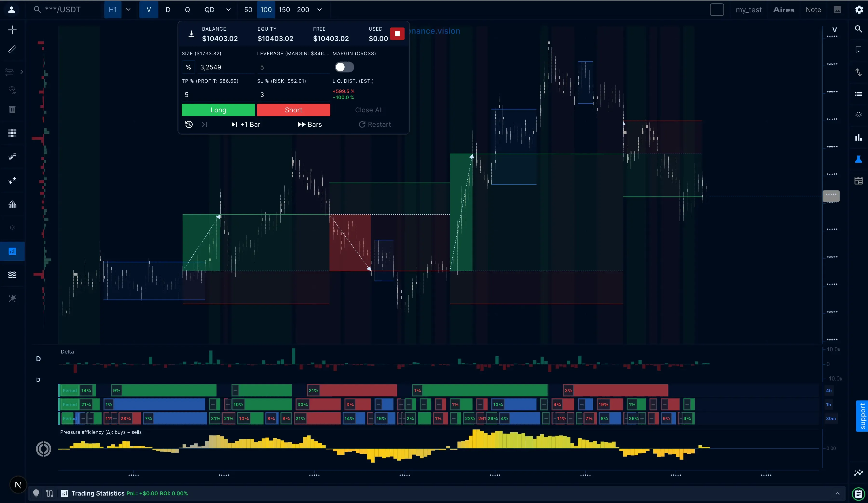Click the download icon beside Balance
The height and width of the screenshot is (503, 868).
(191, 34)
